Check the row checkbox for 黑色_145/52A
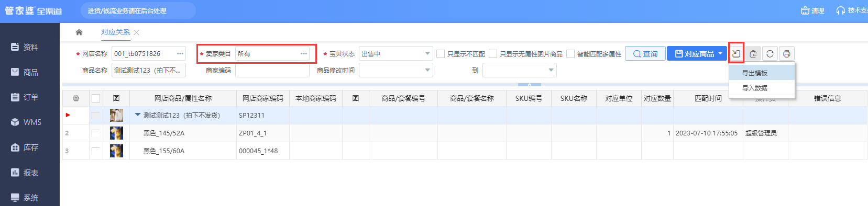 pyautogui.click(x=95, y=133)
